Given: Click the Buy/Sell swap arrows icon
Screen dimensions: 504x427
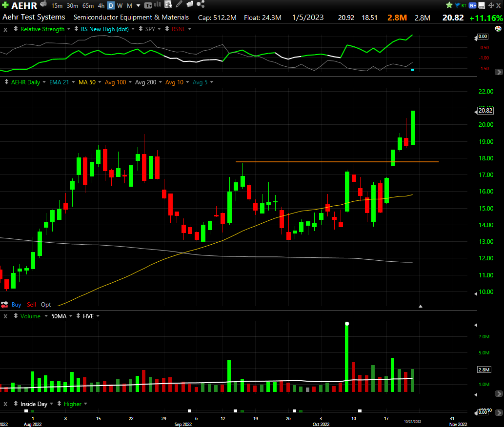Looking at the screenshot, I should 4,304.
